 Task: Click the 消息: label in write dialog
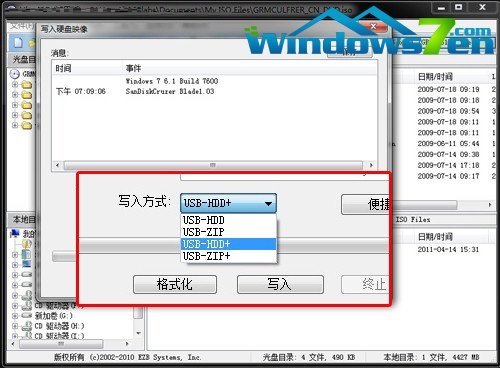60,53
